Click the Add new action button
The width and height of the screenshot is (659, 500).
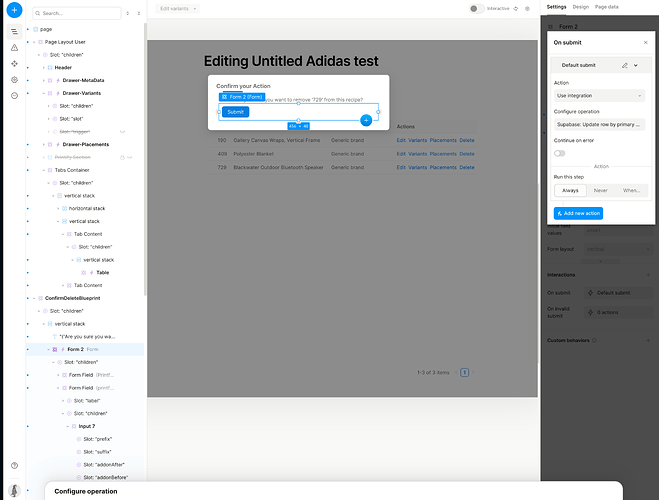[x=578, y=213]
